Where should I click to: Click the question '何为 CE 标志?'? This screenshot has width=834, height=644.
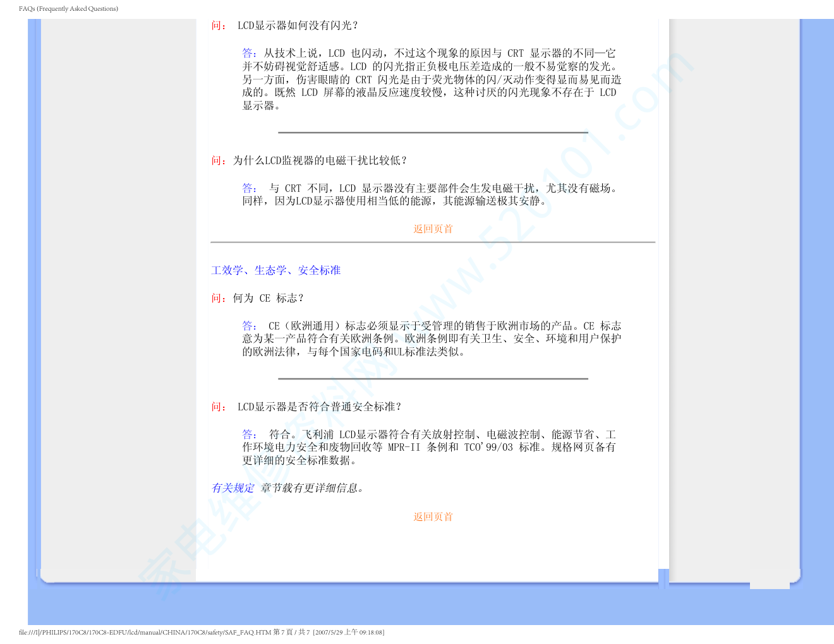[269, 298]
